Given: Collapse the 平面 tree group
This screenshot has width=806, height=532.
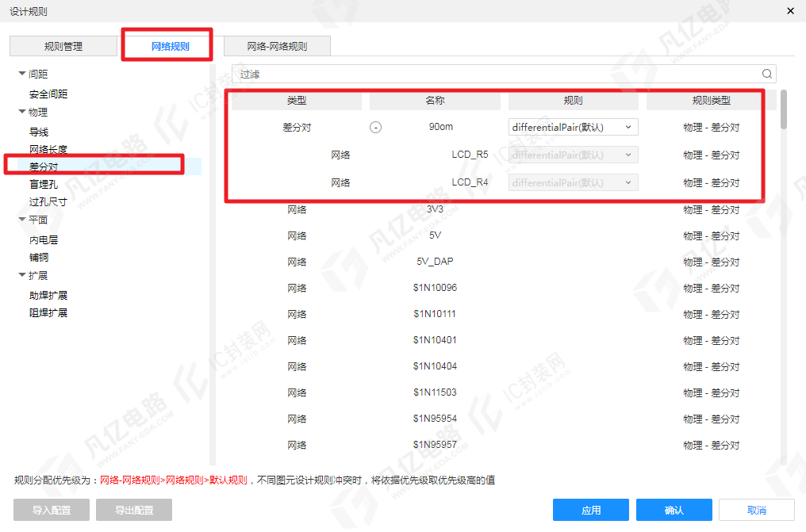Looking at the screenshot, I should click(22, 220).
